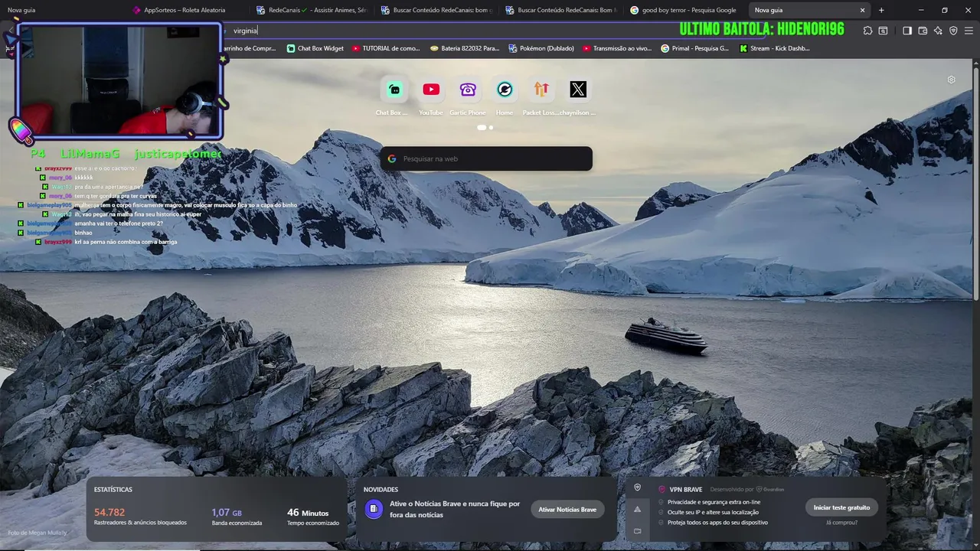The width and height of the screenshot is (980, 551).
Task: Click the tab search toolbar icon
Action: coord(883,31)
